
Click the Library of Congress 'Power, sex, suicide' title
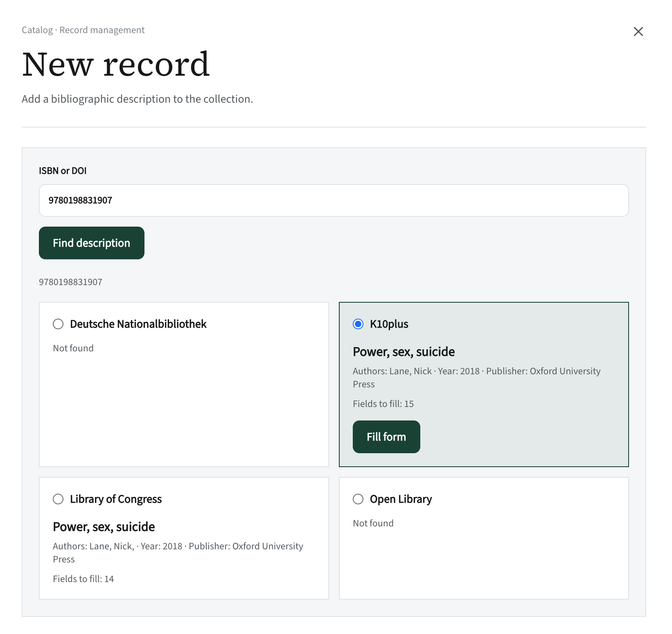[x=104, y=527]
